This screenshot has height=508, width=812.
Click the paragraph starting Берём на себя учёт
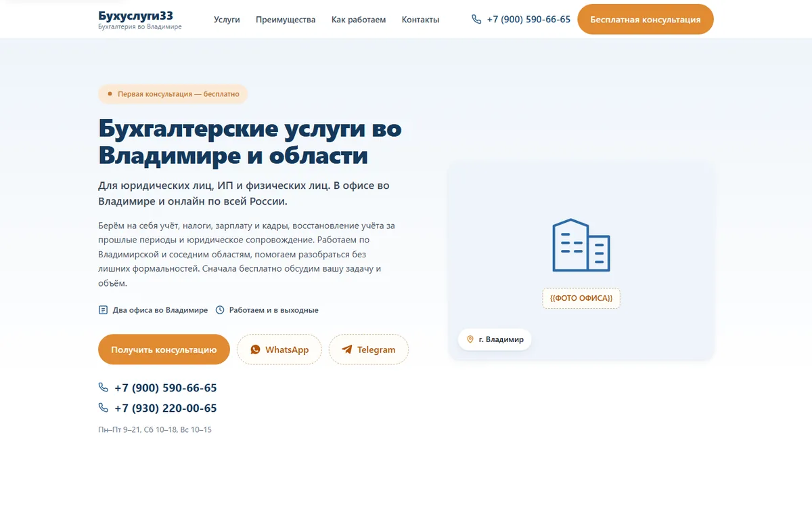[246, 254]
